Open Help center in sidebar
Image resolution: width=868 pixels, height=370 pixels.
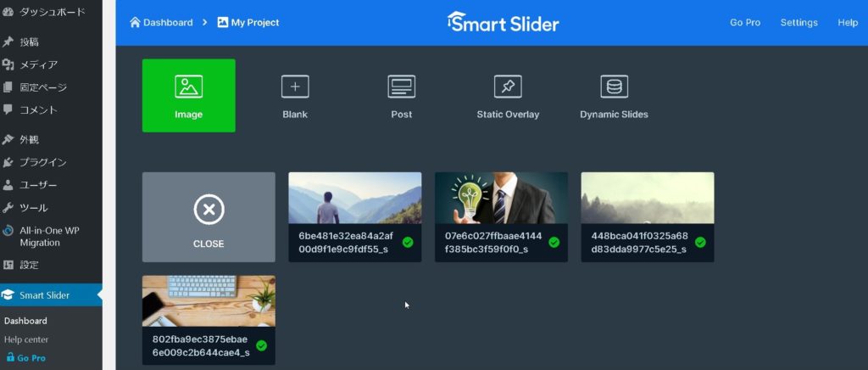click(25, 339)
